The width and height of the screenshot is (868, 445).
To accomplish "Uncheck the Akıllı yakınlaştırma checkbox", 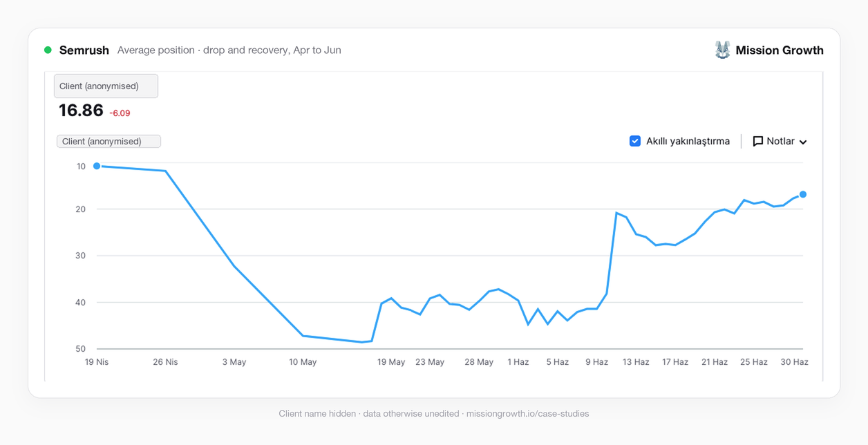I will click(x=635, y=141).
